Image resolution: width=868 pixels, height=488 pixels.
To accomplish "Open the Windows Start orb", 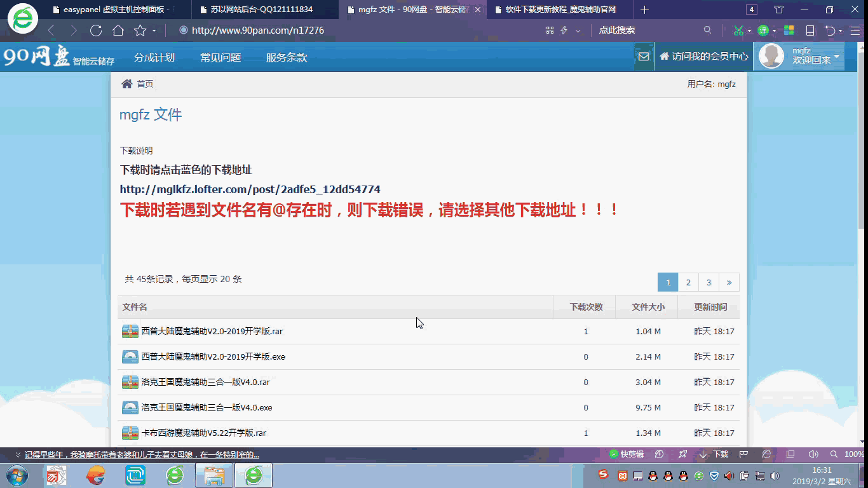I will 17,475.
